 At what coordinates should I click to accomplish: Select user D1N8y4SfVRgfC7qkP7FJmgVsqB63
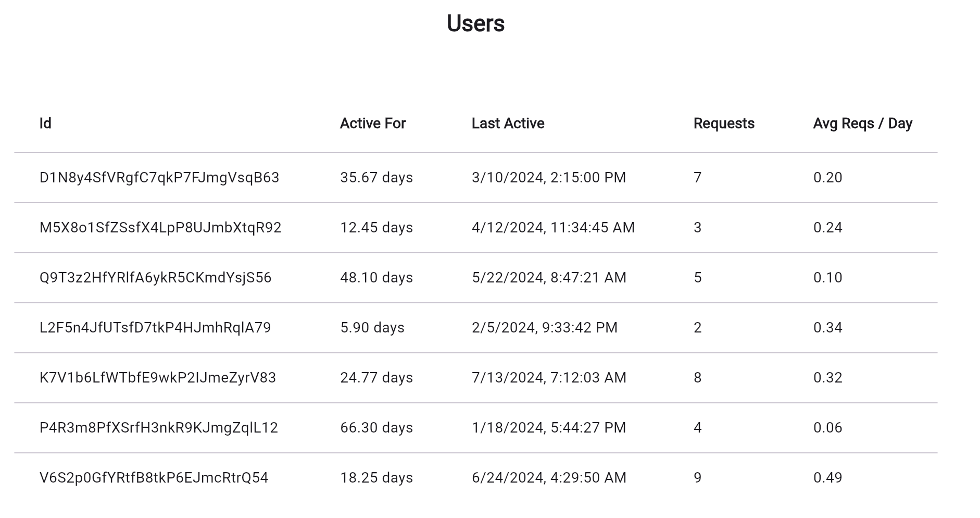[159, 178]
